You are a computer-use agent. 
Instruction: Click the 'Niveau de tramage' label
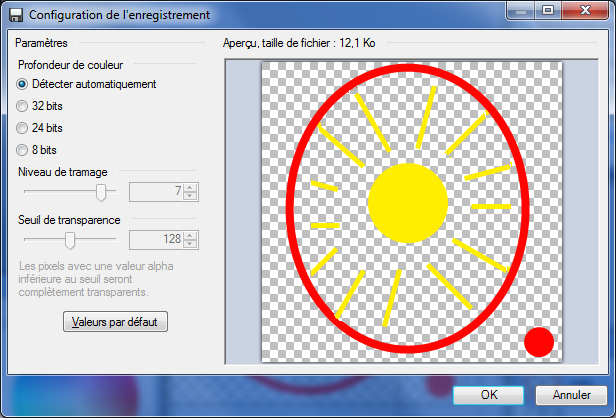pyautogui.click(x=63, y=172)
